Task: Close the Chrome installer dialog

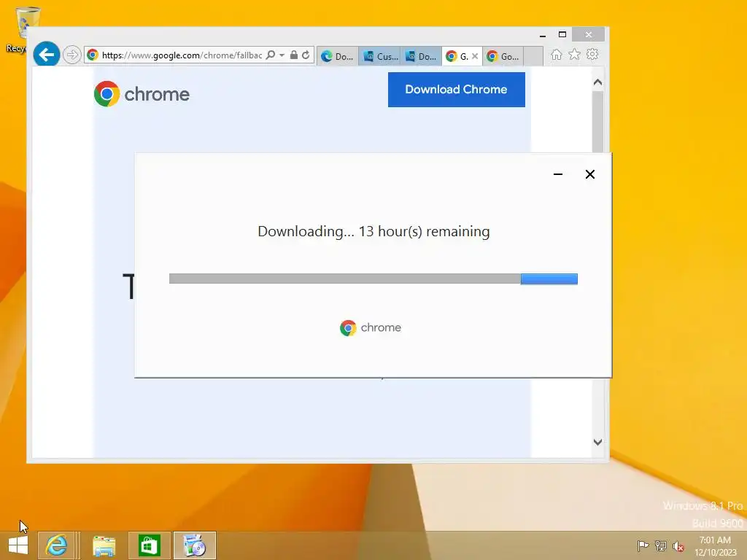Action: tap(589, 174)
